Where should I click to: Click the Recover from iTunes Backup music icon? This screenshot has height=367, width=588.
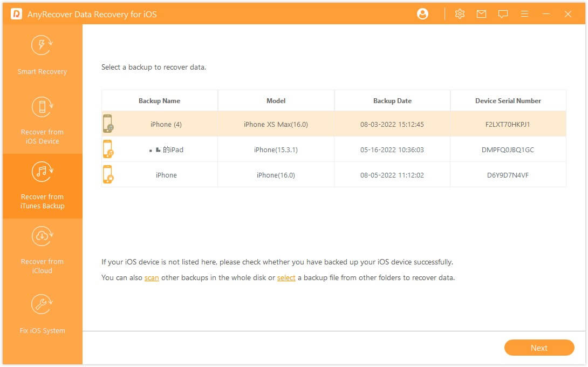coord(42,172)
